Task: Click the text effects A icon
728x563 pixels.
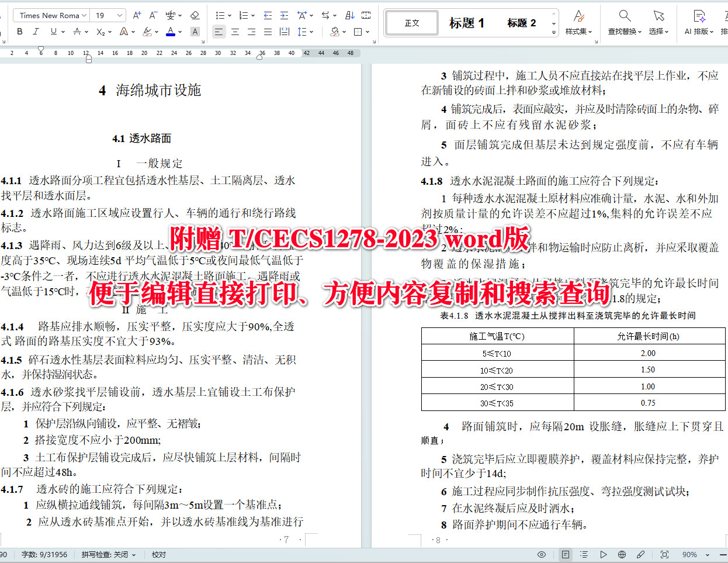Action: 124,32
